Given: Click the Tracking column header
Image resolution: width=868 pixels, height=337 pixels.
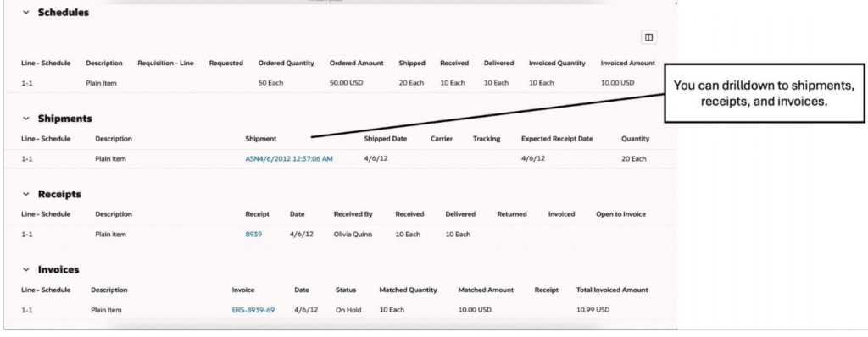Looking at the screenshot, I should (x=487, y=139).
